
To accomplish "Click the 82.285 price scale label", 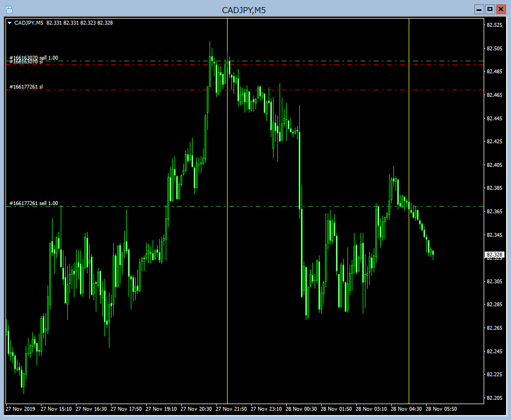I will click(495, 304).
